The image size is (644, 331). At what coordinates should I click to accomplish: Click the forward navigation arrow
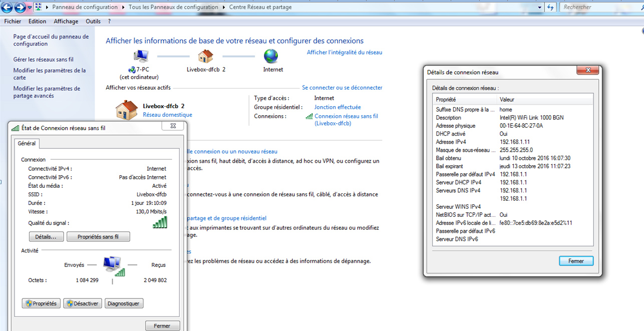pyautogui.click(x=20, y=8)
